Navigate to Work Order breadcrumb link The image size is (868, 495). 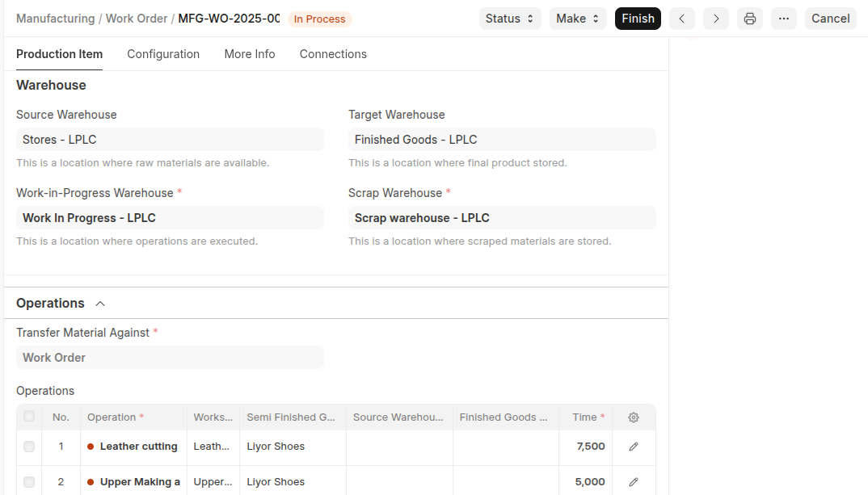pos(137,19)
